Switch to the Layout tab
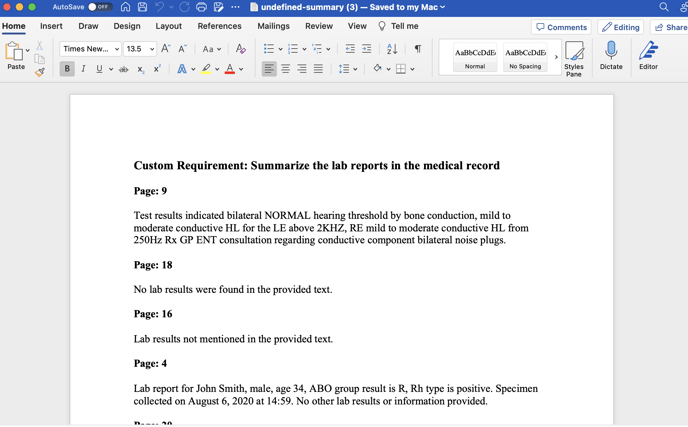 point(168,26)
